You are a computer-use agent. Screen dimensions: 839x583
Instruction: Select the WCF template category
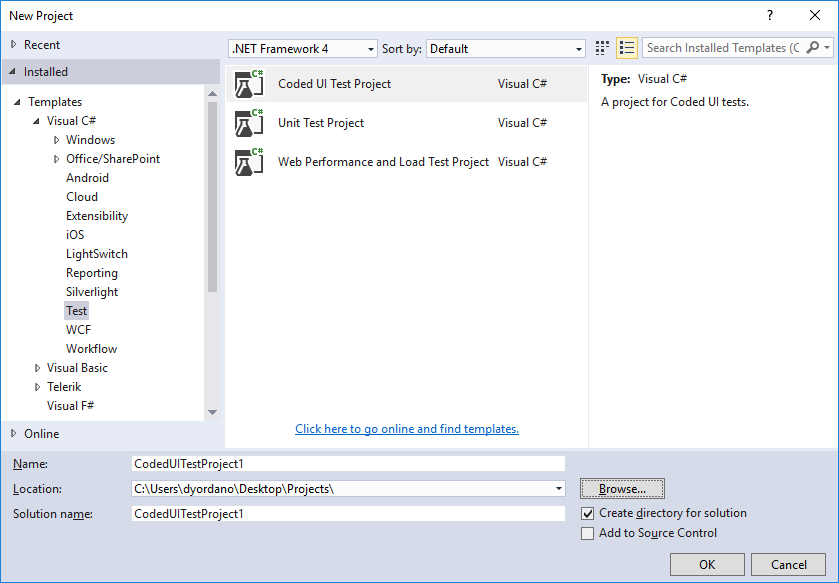click(x=78, y=330)
